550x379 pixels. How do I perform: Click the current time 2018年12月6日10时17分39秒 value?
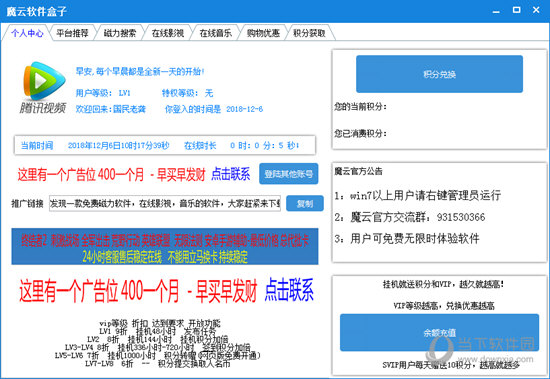pos(119,145)
